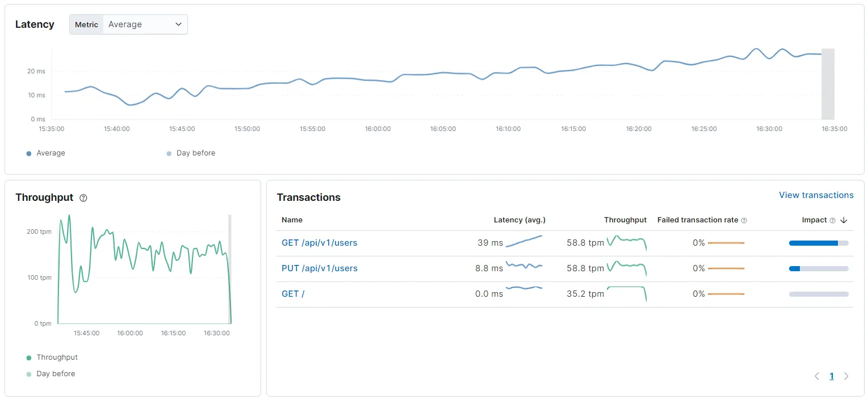Image resolution: width=868 pixels, height=400 pixels.
Task: Click the throughput sparkline for GET /
Action: [x=627, y=293]
